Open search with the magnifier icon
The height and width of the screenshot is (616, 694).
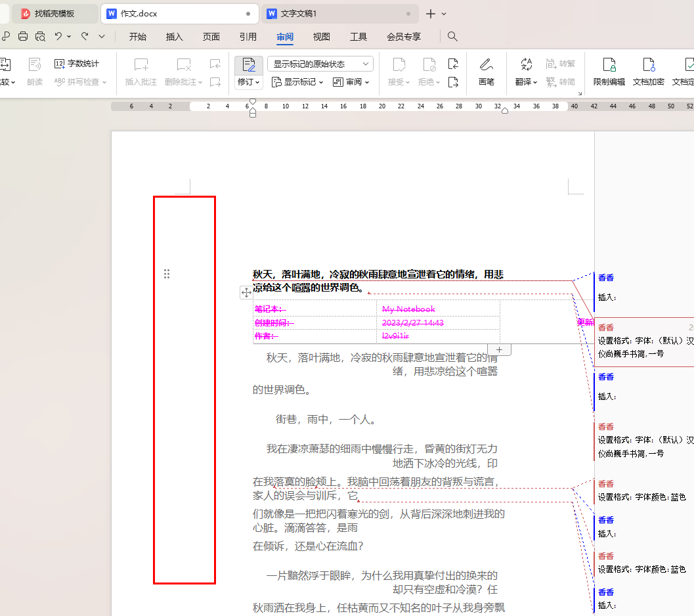click(x=452, y=37)
